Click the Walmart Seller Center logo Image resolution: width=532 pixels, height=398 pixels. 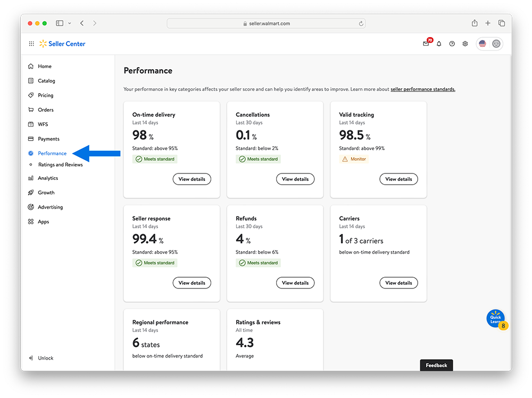62,44
